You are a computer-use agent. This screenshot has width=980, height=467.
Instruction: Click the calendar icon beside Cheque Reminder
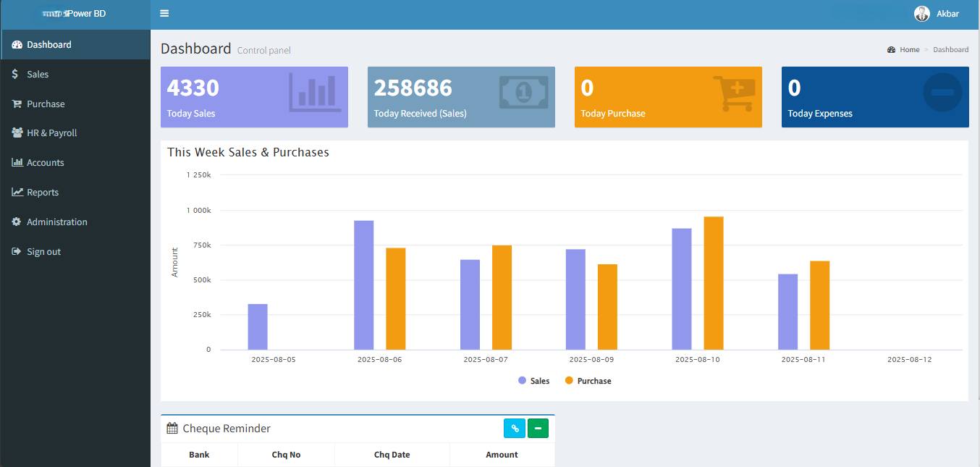click(172, 429)
